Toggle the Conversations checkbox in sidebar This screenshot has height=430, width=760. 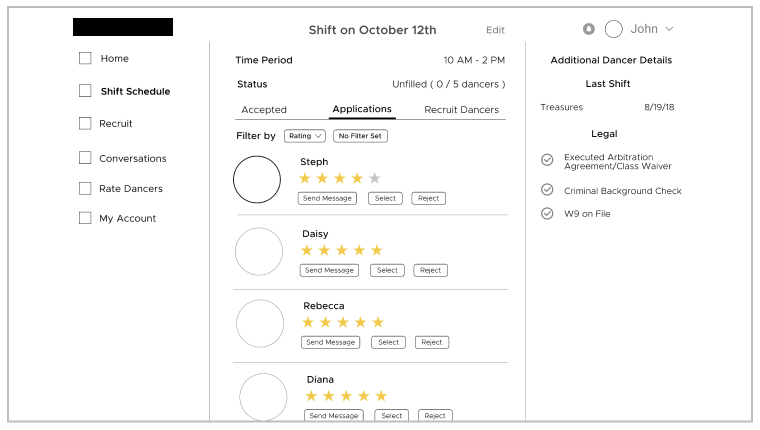85,158
